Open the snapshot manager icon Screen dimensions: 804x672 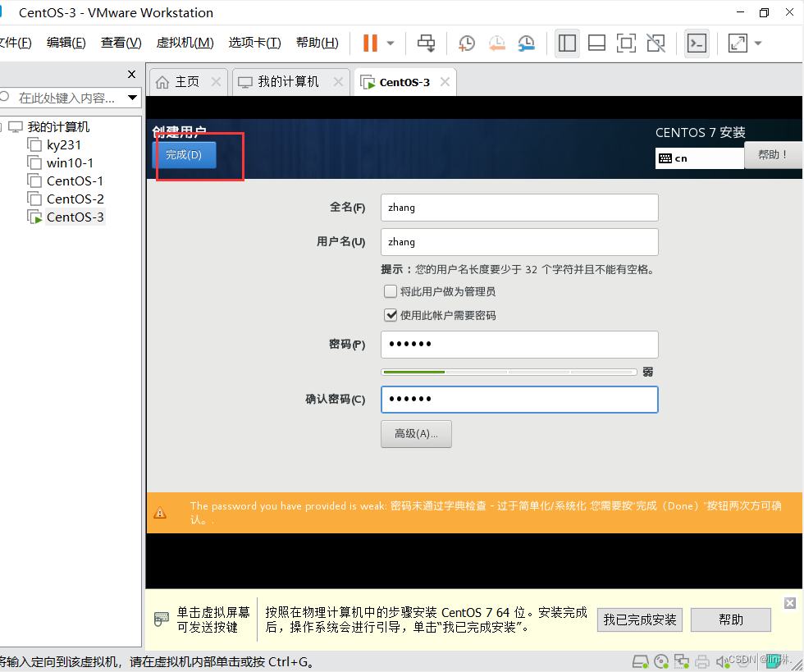[526, 43]
